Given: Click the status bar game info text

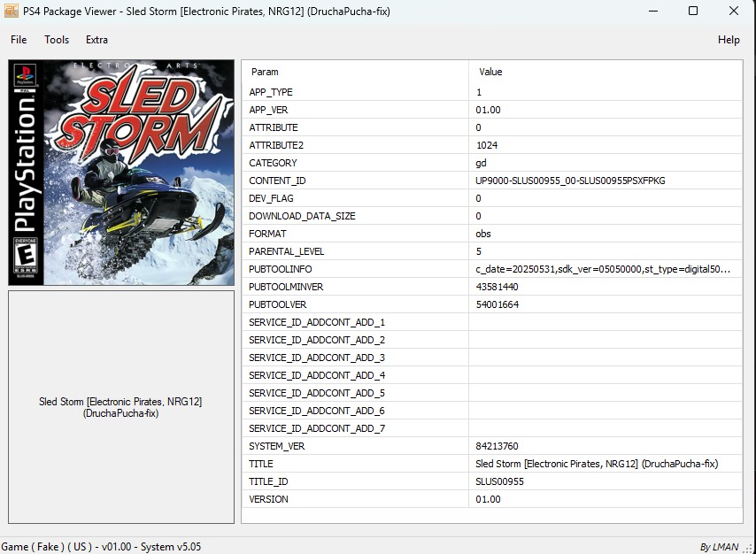Looking at the screenshot, I should 101,547.
